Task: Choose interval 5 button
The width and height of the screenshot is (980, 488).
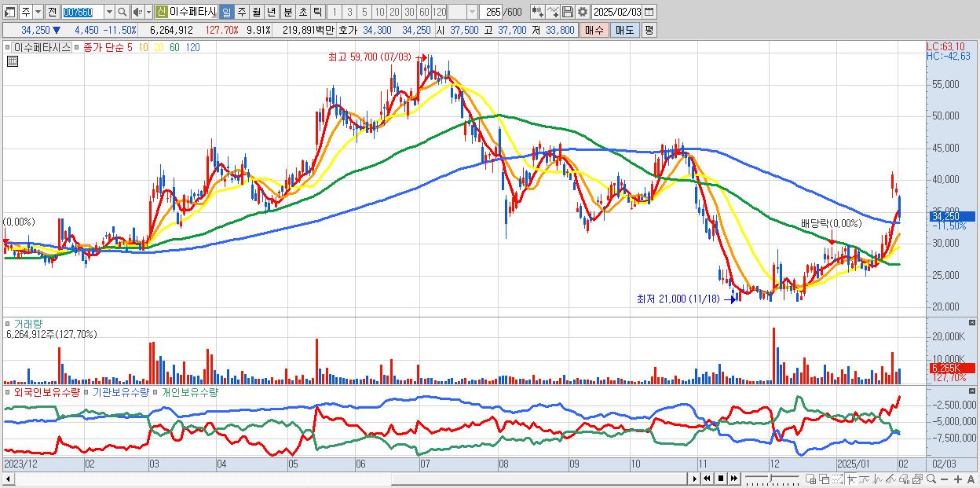Action: pos(364,12)
